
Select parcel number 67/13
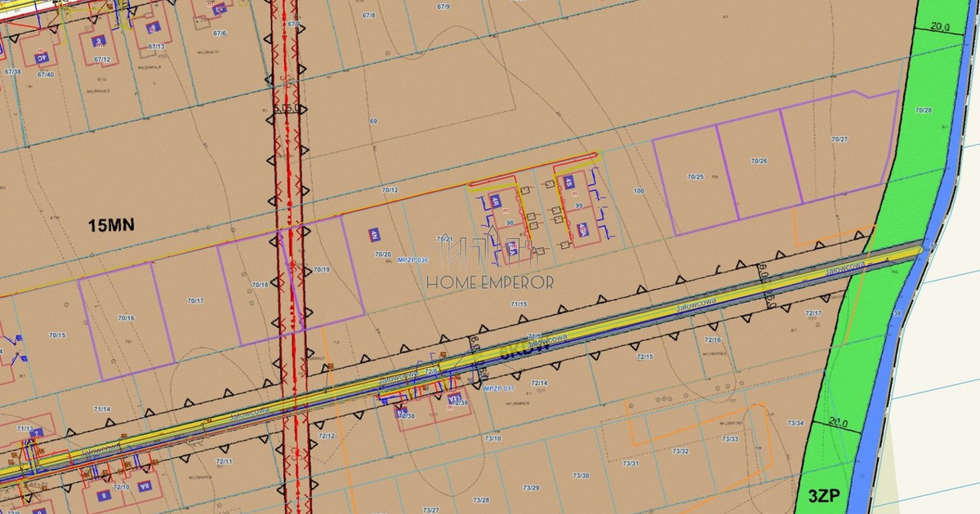[x=156, y=47]
